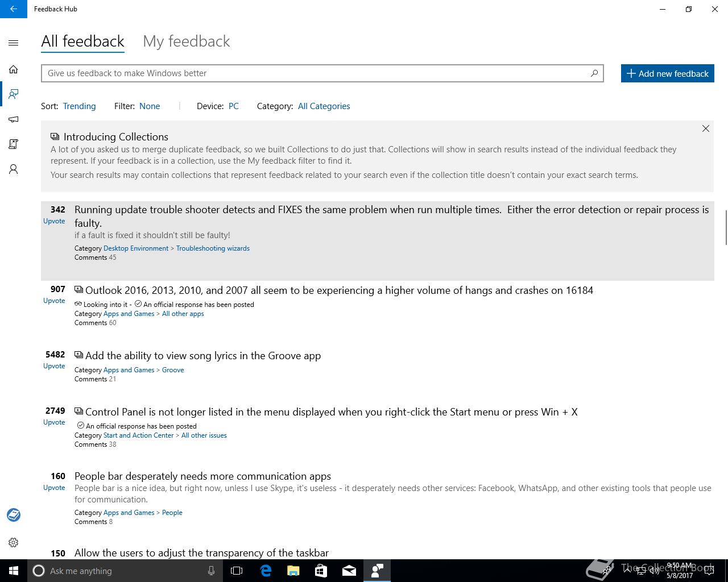The width and height of the screenshot is (728, 582).
Task: Open Quests icon in sidebar
Action: [x=14, y=144]
